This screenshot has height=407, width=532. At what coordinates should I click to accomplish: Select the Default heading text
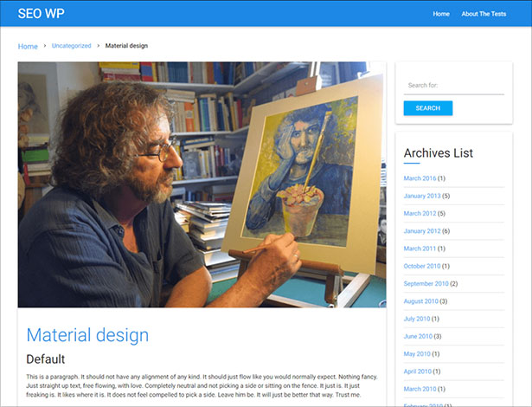tap(46, 359)
